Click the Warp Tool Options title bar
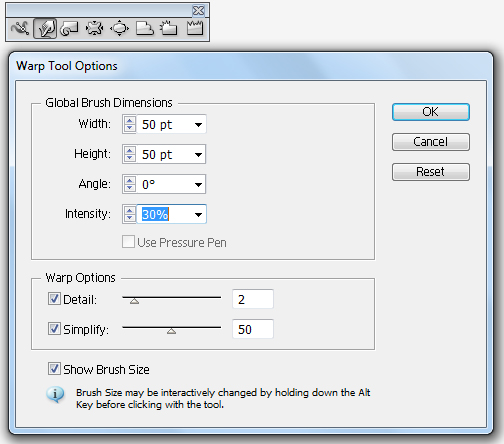The height and width of the screenshot is (444, 504). pyautogui.click(x=251, y=66)
